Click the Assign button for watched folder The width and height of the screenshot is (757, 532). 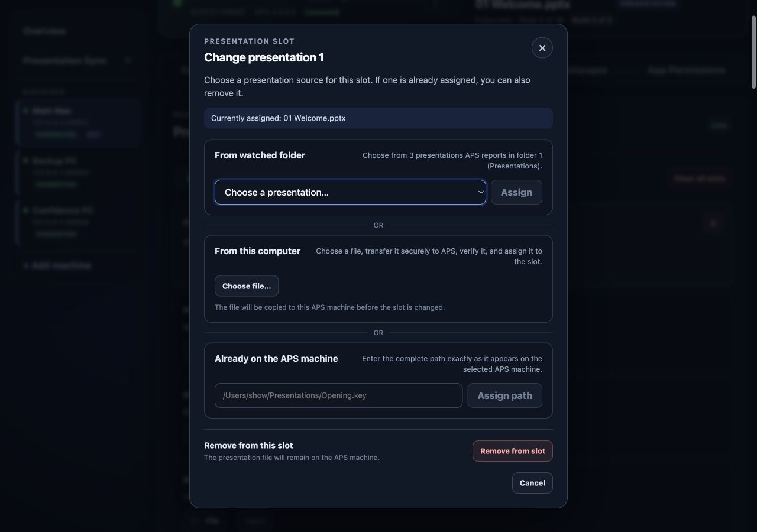click(516, 192)
